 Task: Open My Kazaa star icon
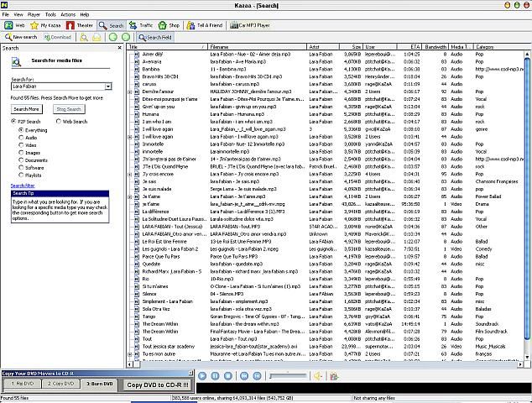click(34, 25)
